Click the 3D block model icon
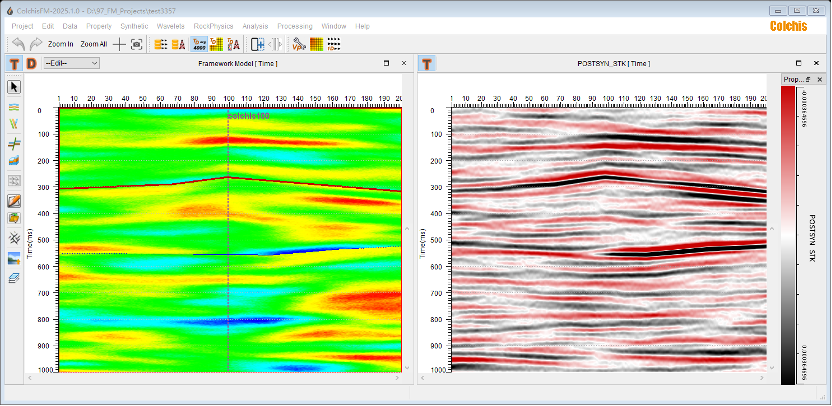Viewport: 832px width, 406px height. click(x=14, y=161)
